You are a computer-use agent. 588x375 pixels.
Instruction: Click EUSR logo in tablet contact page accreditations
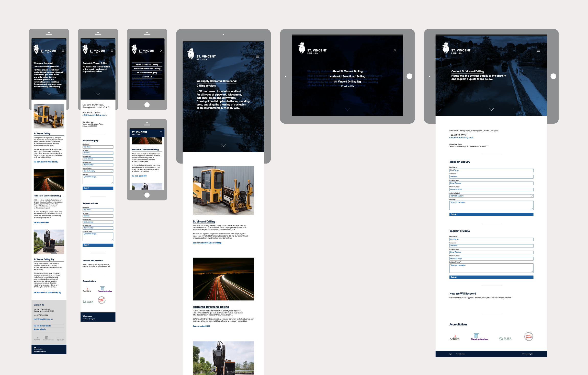tap(505, 339)
